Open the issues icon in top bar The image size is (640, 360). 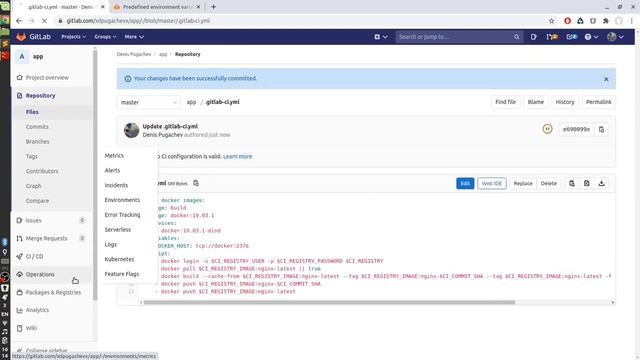tap(533, 37)
